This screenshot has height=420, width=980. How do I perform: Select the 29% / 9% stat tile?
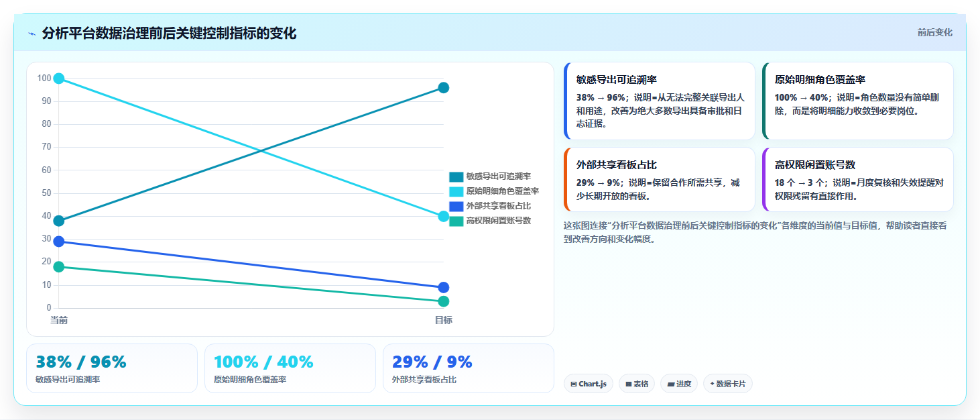469,368
